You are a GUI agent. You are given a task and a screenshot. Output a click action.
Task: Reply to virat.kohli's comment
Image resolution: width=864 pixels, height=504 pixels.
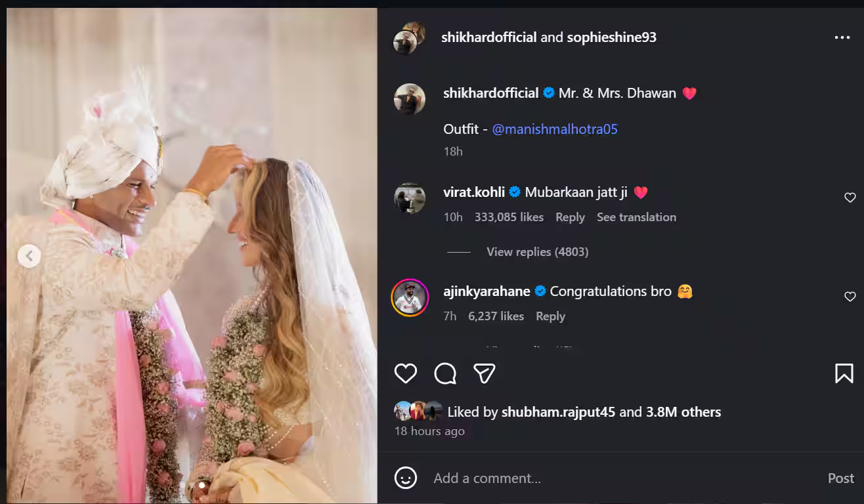point(570,217)
